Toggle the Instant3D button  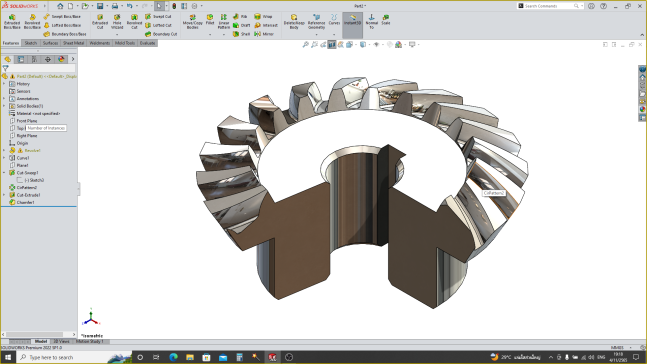tap(352, 21)
